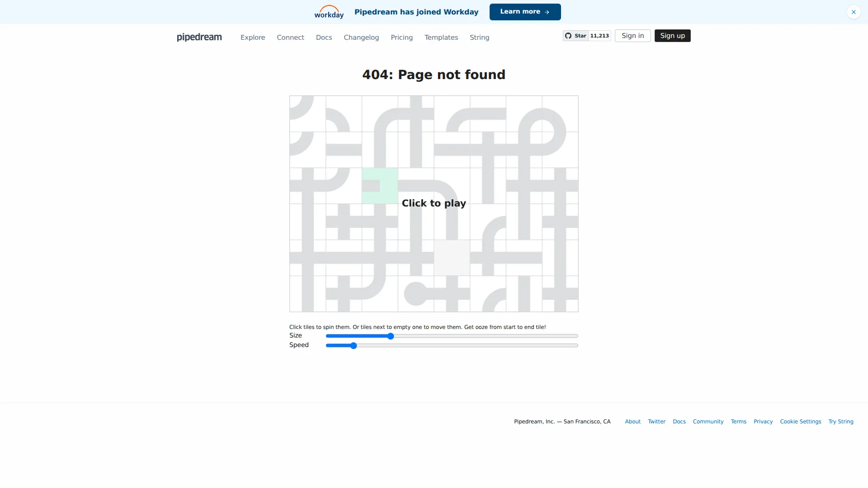This screenshot has width=868, height=488.
Task: Click Sign up
Action: pyautogui.click(x=672, y=35)
